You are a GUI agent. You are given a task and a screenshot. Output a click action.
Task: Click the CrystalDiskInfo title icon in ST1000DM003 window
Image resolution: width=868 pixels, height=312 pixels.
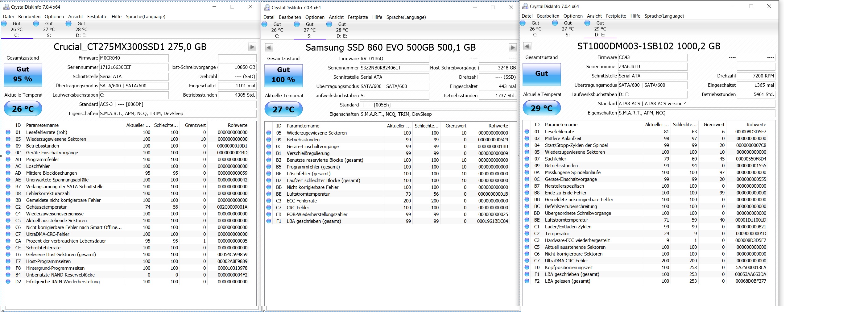point(525,6)
